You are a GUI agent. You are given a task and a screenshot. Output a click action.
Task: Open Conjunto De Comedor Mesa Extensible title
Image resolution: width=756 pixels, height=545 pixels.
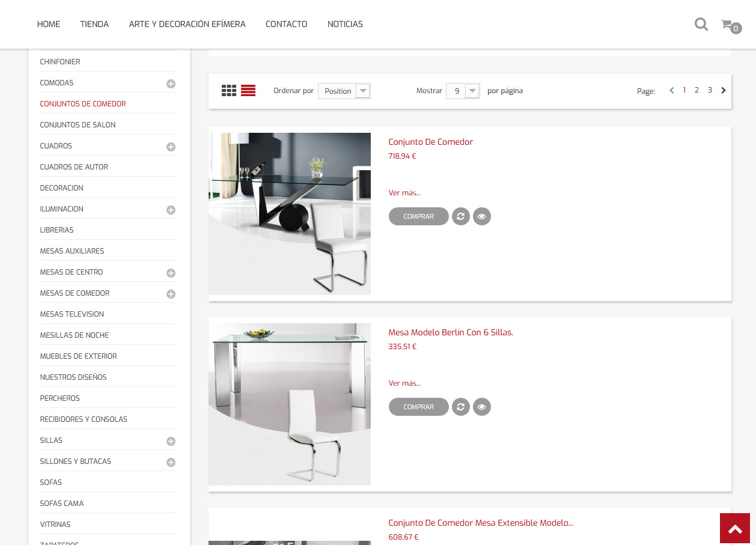(481, 523)
